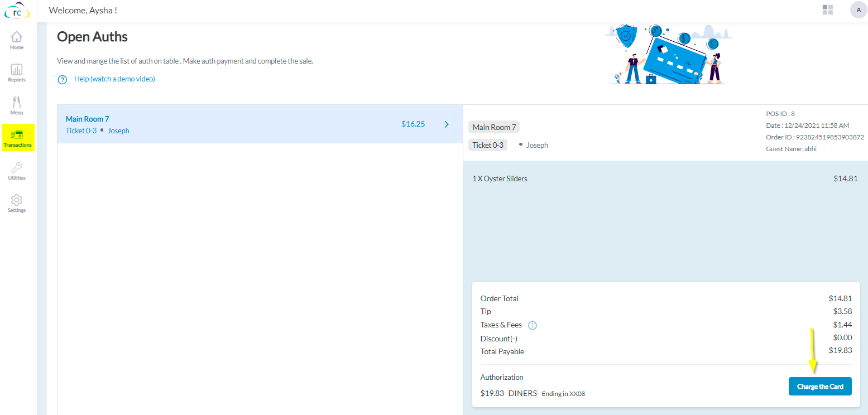Image resolution: width=868 pixels, height=415 pixels.
Task: Click the Oyster Sliders order item
Action: tap(500, 178)
